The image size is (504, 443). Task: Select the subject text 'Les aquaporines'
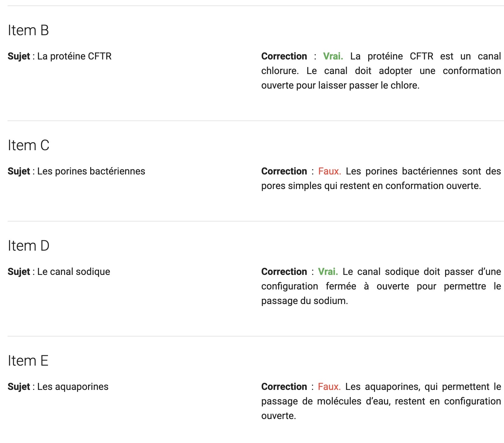73,387
